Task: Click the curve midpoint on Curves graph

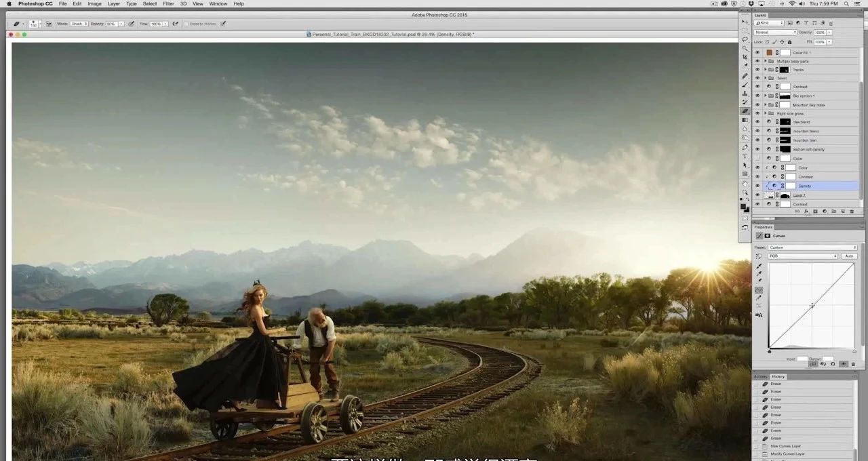Action: coord(812,306)
